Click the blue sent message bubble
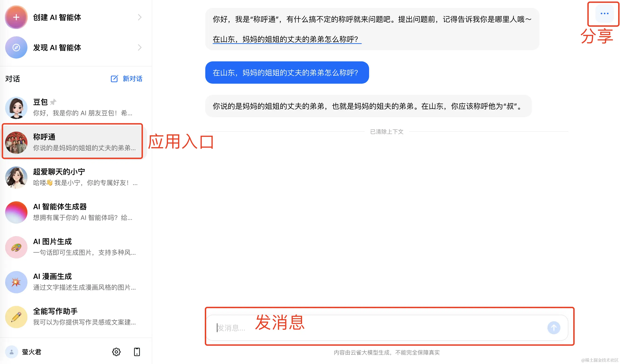The width and height of the screenshot is (620, 364). 287,73
